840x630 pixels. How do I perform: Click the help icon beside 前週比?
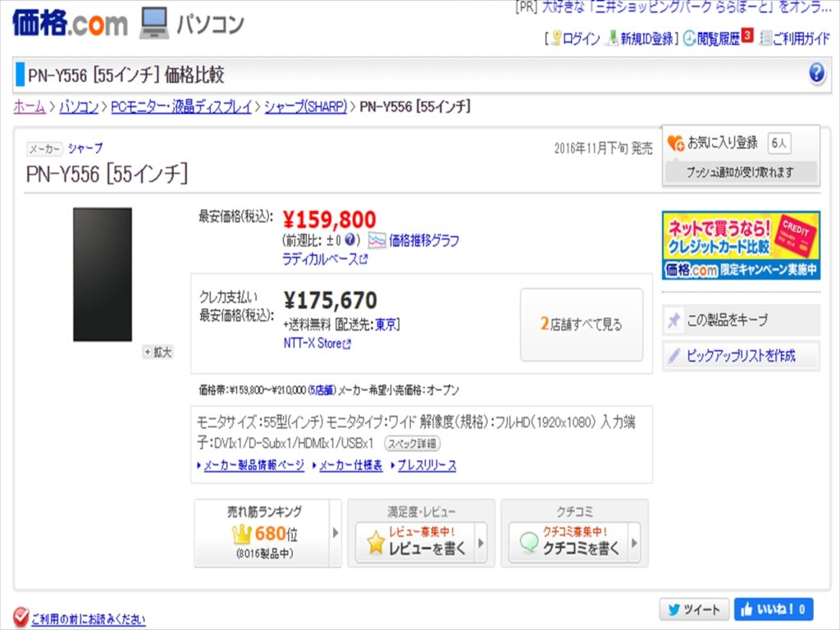(x=349, y=240)
